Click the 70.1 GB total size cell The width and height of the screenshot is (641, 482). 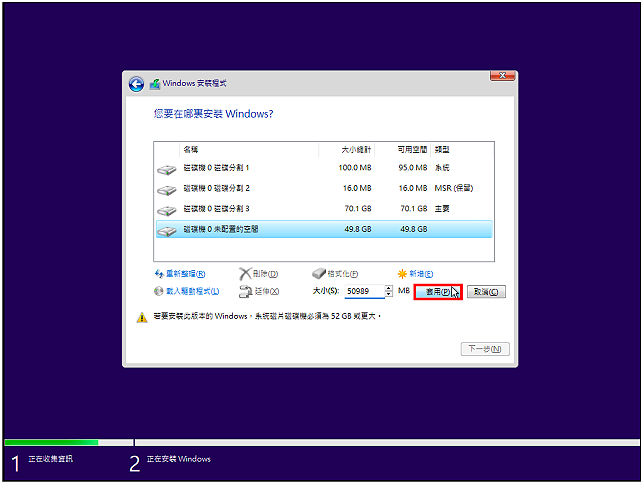pos(358,208)
